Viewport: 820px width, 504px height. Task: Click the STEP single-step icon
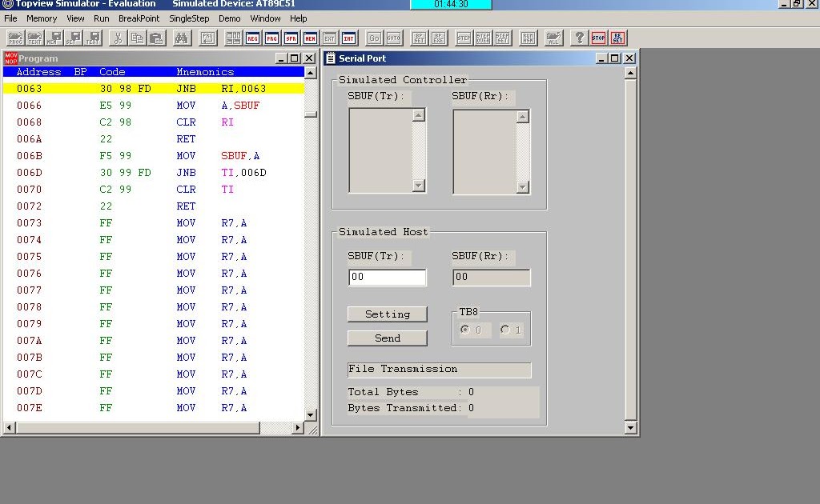tap(464, 37)
